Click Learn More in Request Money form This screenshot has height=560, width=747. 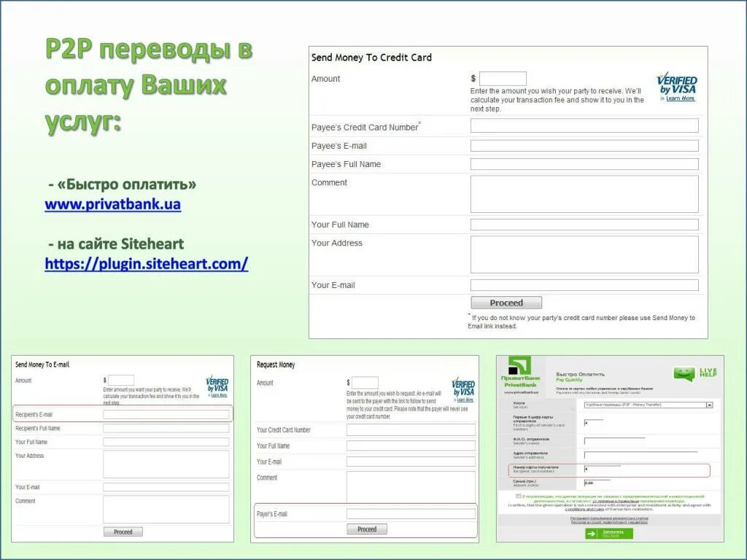point(465,400)
